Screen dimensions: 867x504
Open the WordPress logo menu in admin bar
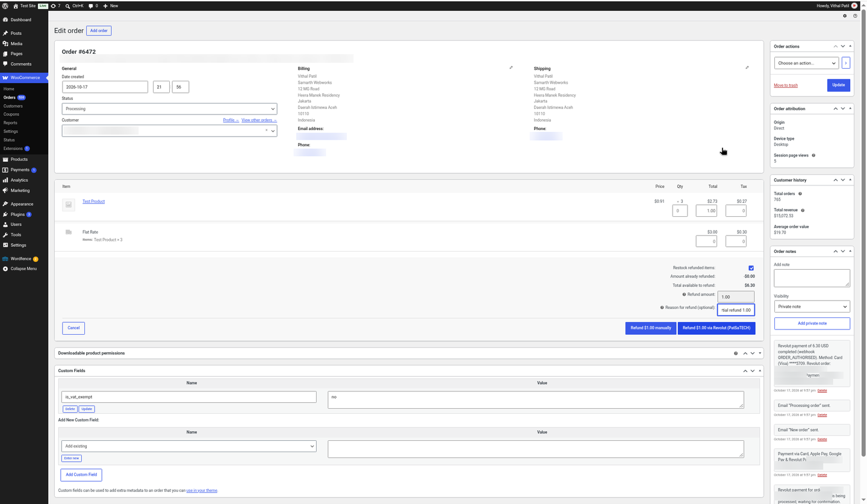pos(5,5)
